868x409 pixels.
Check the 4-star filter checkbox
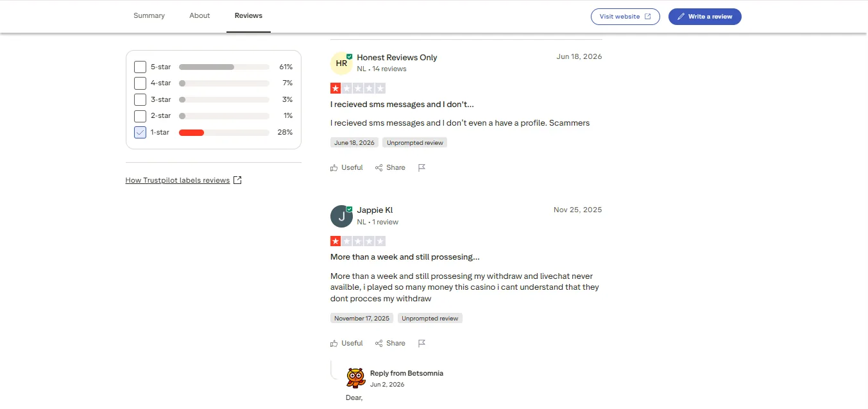(140, 83)
